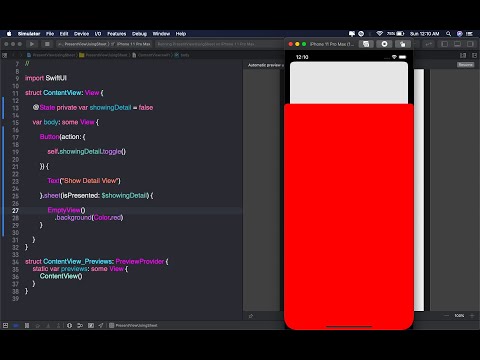Open the Simulator menu
Screen dimensions: 480x360
(29, 34)
